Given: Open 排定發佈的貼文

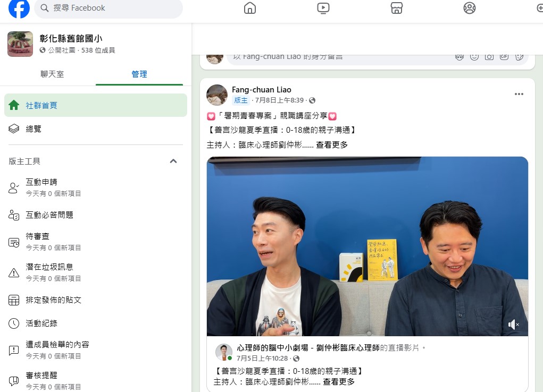Looking at the screenshot, I should click(x=96, y=300).
